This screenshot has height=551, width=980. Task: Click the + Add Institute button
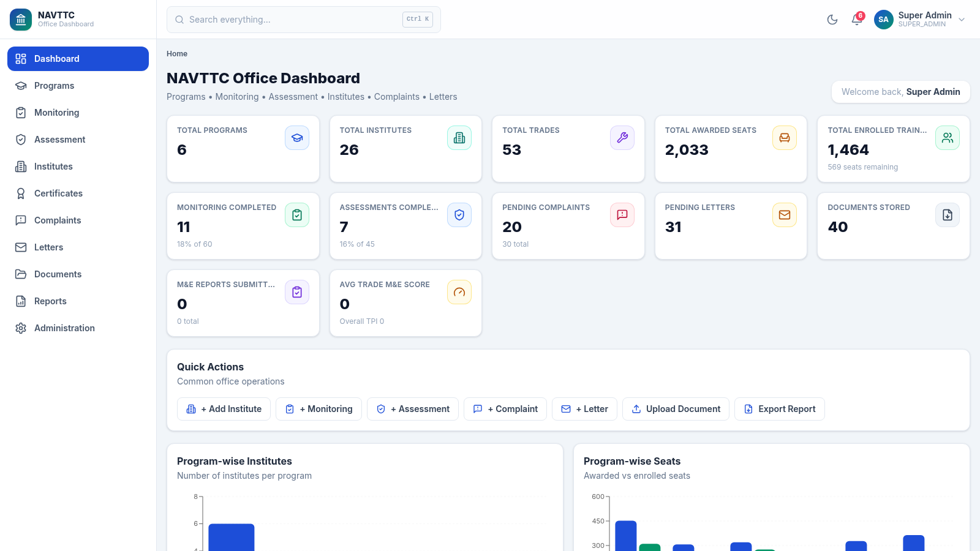(224, 409)
